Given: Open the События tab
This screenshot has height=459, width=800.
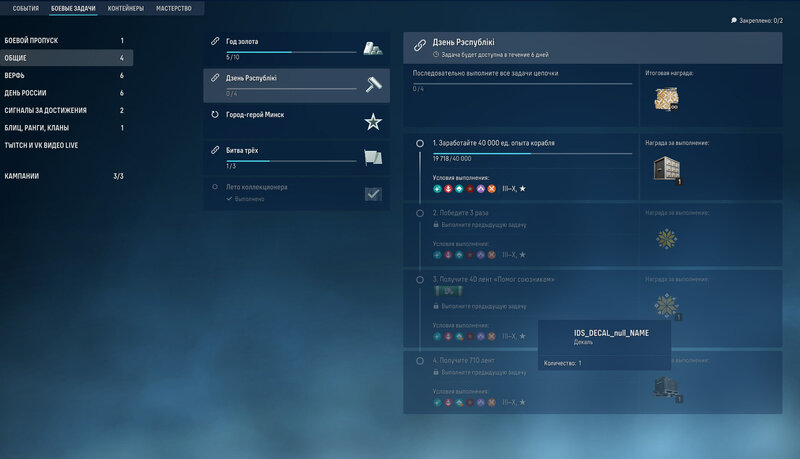Looking at the screenshot, I should pyautogui.click(x=26, y=8).
